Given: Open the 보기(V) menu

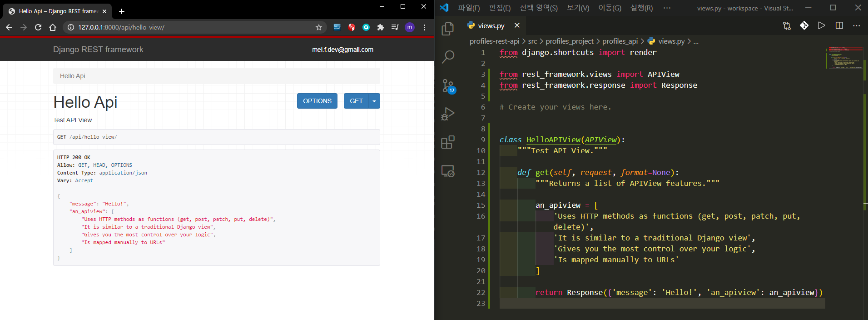Looking at the screenshot, I should [578, 8].
